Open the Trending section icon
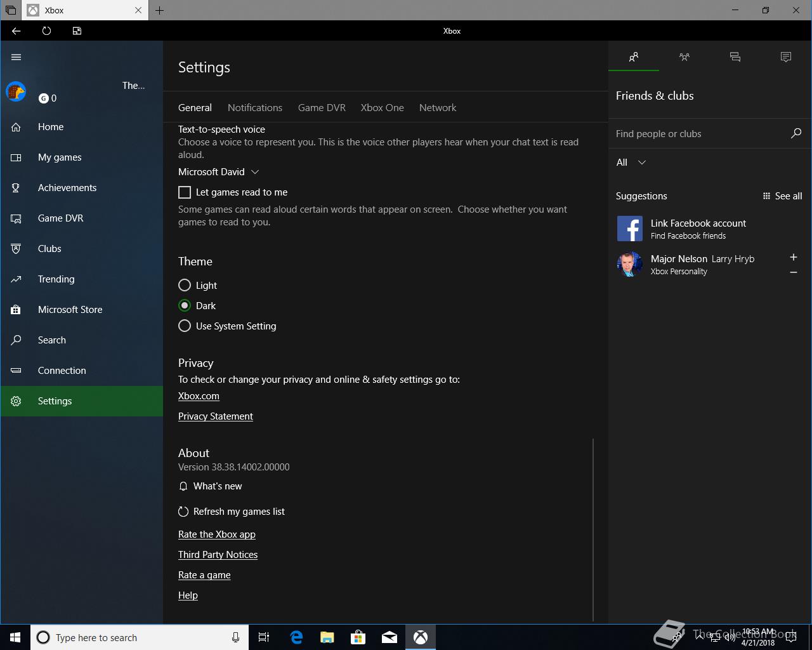The height and width of the screenshot is (650, 812). click(x=16, y=279)
